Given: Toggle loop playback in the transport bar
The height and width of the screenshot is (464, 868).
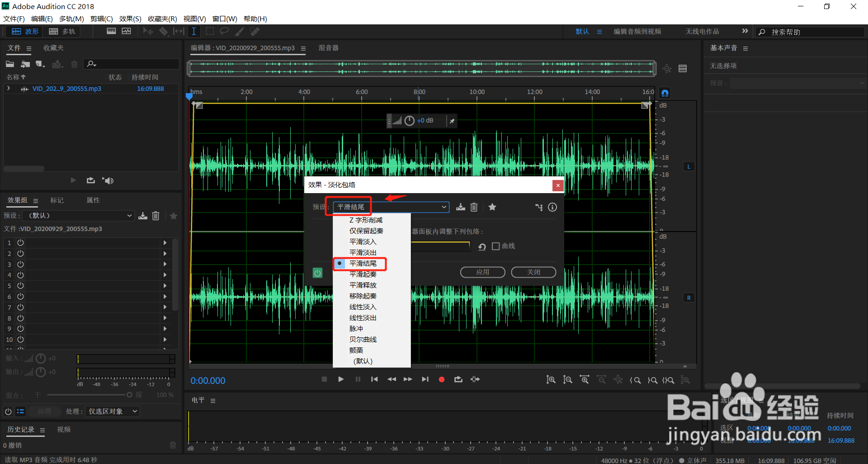Looking at the screenshot, I should [x=458, y=379].
